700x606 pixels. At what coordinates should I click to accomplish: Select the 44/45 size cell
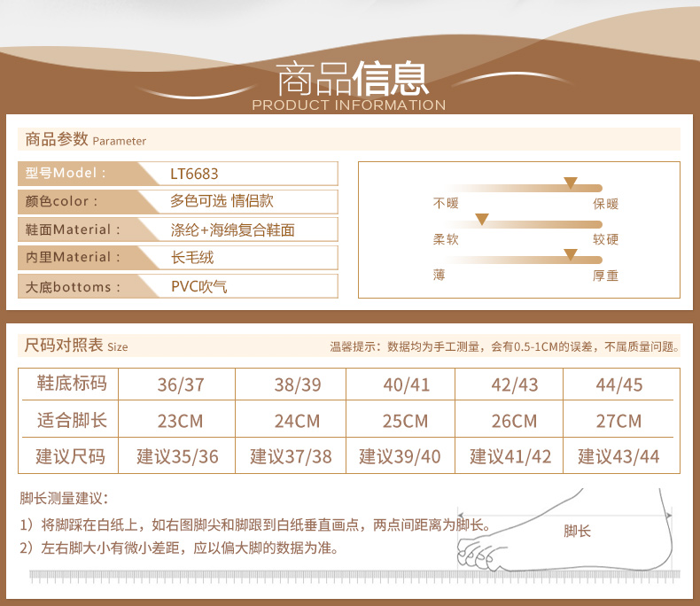coord(621,385)
